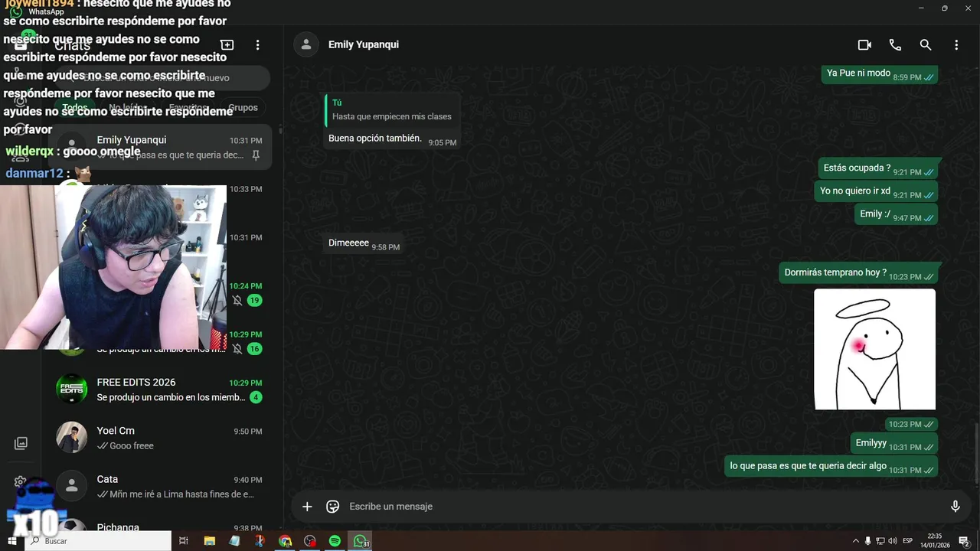Start a voice call in chat header

click(895, 45)
